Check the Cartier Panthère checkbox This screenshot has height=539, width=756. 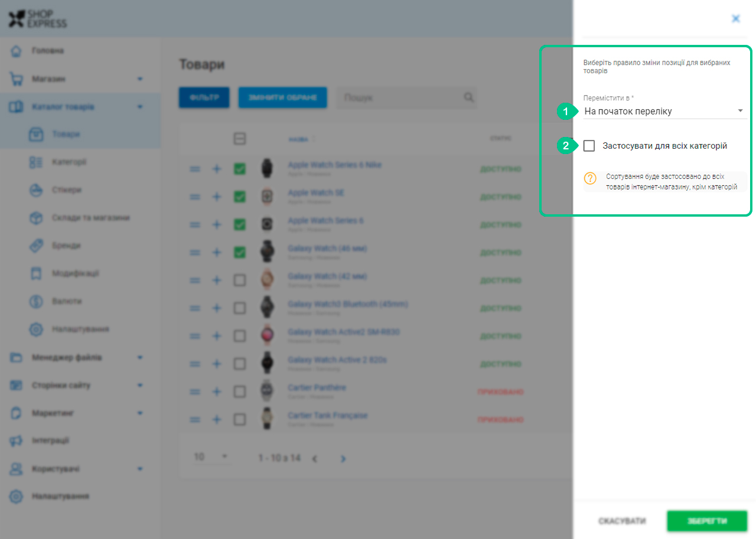[240, 391]
